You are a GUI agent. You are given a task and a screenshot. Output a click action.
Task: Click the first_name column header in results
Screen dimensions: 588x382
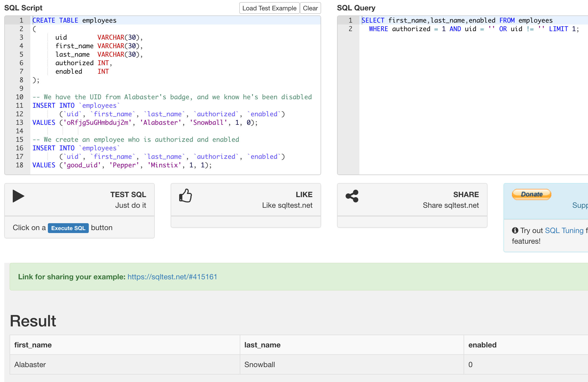click(x=33, y=345)
